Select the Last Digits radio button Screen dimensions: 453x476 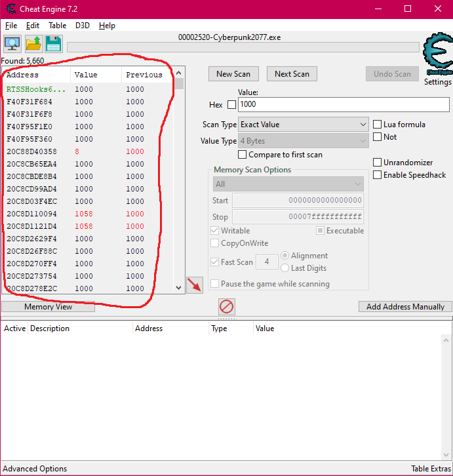(285, 268)
